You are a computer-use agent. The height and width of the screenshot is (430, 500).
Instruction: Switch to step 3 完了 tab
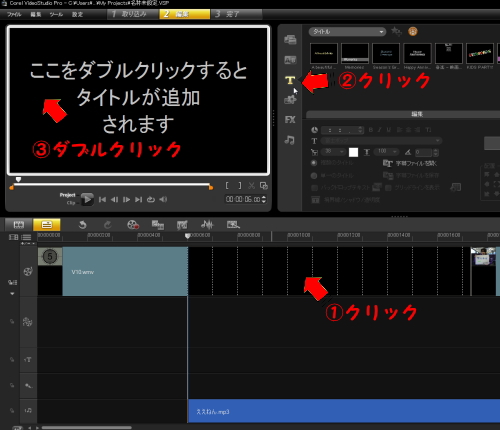pos(236,14)
